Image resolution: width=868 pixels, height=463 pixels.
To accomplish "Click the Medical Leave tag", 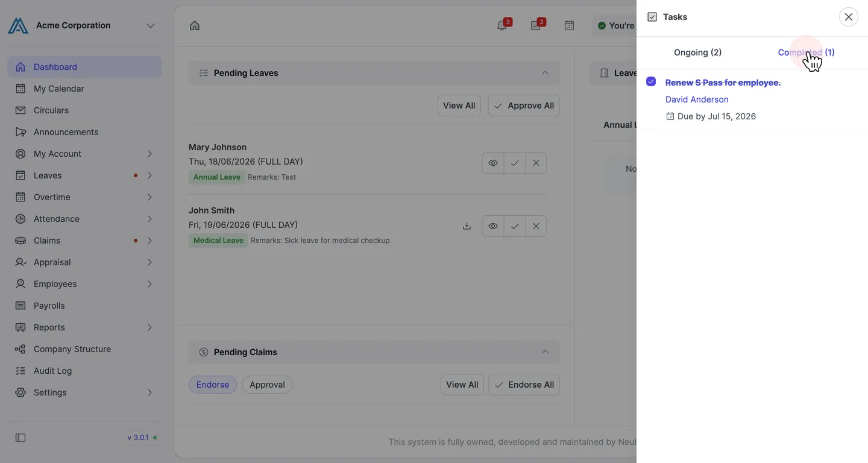I will [218, 241].
